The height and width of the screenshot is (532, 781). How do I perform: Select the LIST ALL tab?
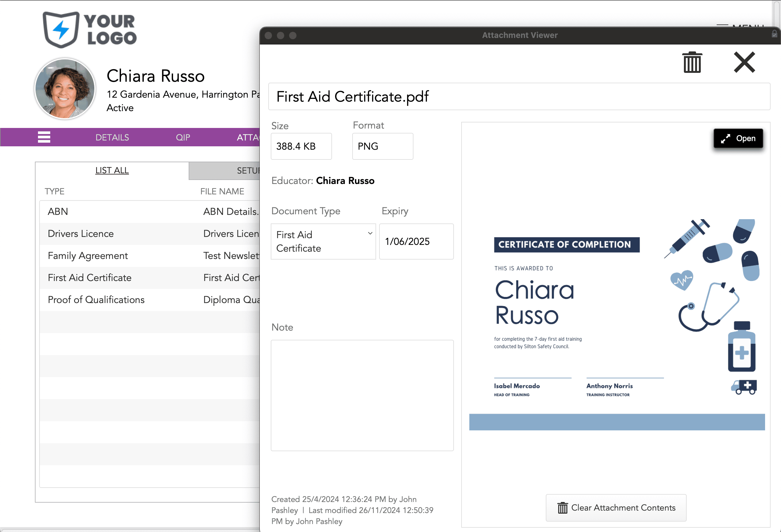tap(112, 170)
